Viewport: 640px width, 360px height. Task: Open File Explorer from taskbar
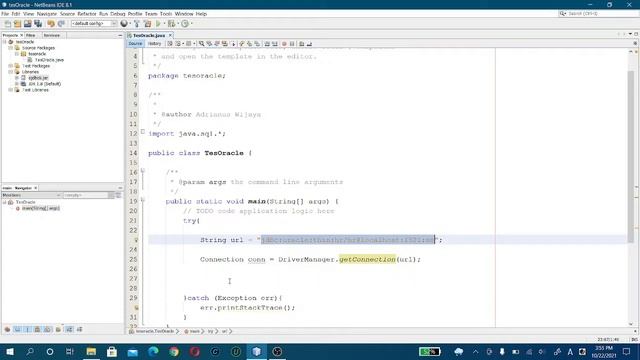91,351
